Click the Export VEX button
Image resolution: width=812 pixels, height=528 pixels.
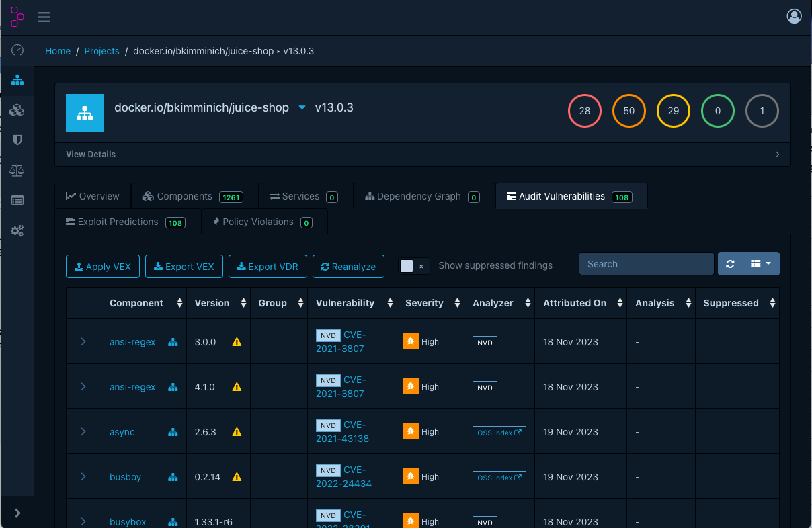click(184, 267)
